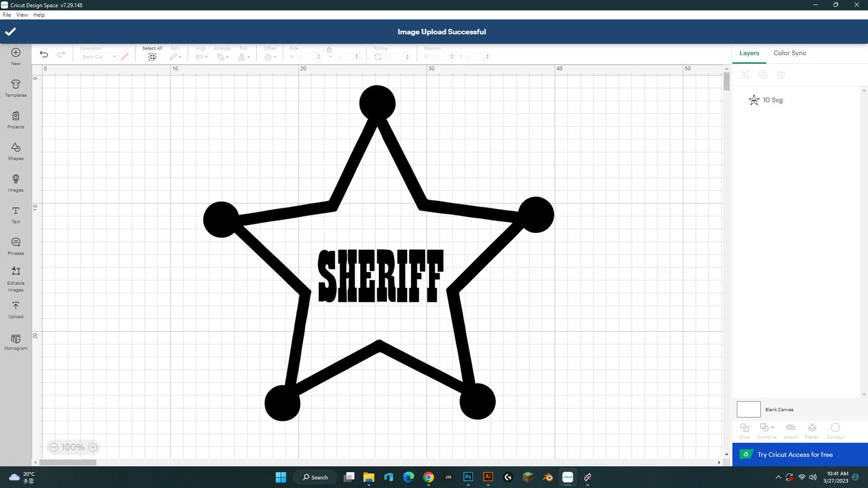Click the canvas horizontal scrollbar thumb
868x488 pixels.
(x=68, y=462)
